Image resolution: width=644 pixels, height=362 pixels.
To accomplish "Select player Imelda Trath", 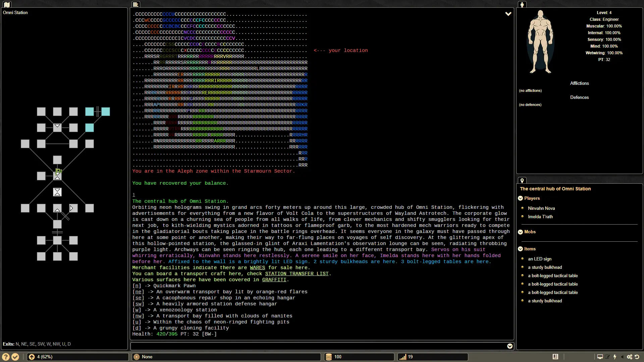I will click(x=540, y=217).
